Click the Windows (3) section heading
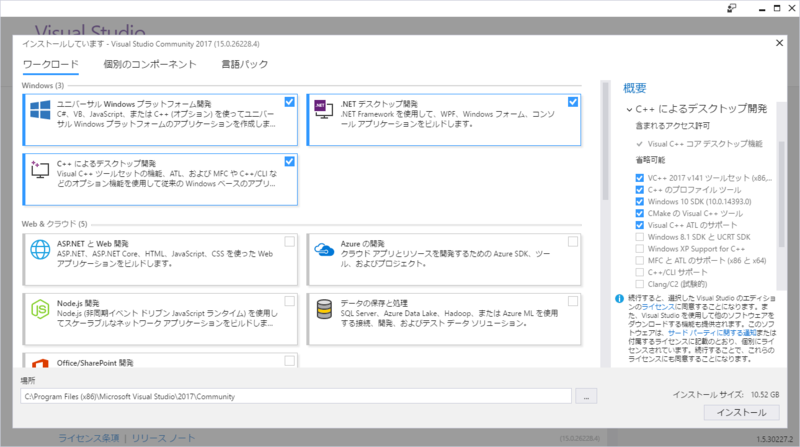 point(43,85)
